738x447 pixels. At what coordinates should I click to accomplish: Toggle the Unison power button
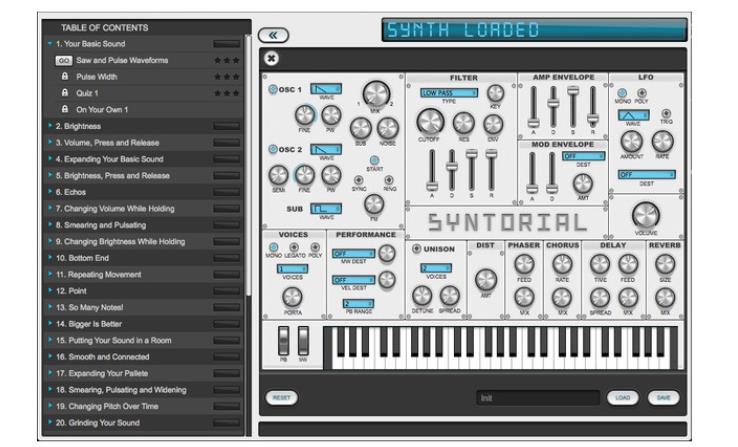click(417, 249)
